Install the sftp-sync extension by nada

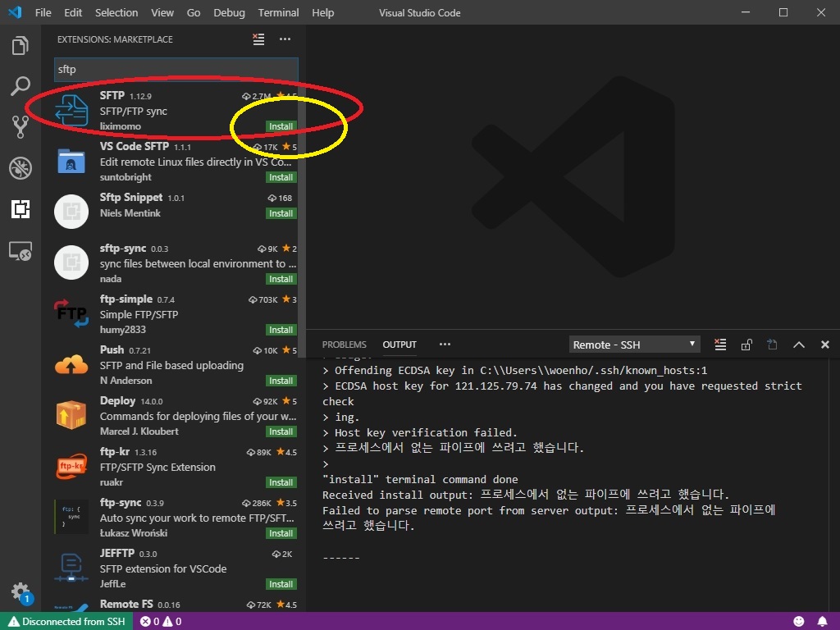tap(281, 279)
